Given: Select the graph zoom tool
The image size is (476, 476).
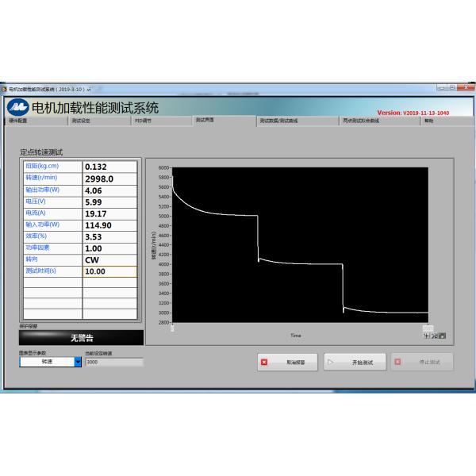Looking at the screenshot, I should 435,336.
